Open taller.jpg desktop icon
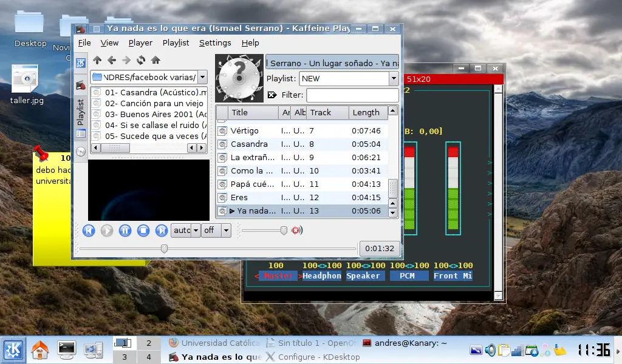The image size is (622, 364). click(x=26, y=84)
